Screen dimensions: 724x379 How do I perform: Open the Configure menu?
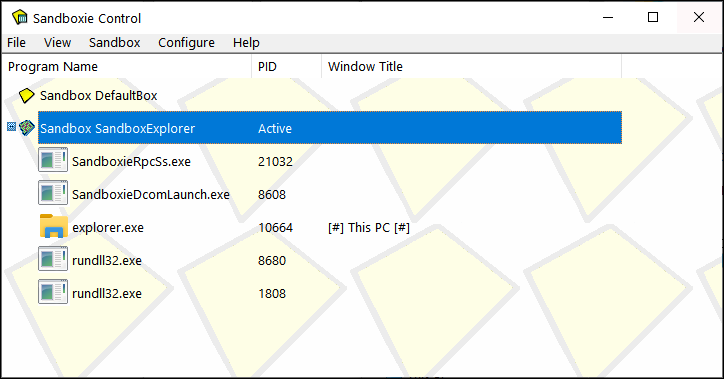click(186, 42)
